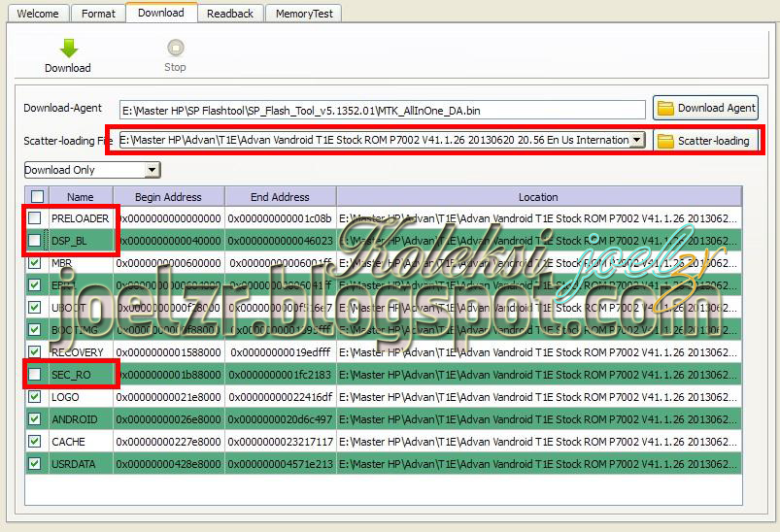Toggle the select-all checkbox in table header

click(x=37, y=196)
